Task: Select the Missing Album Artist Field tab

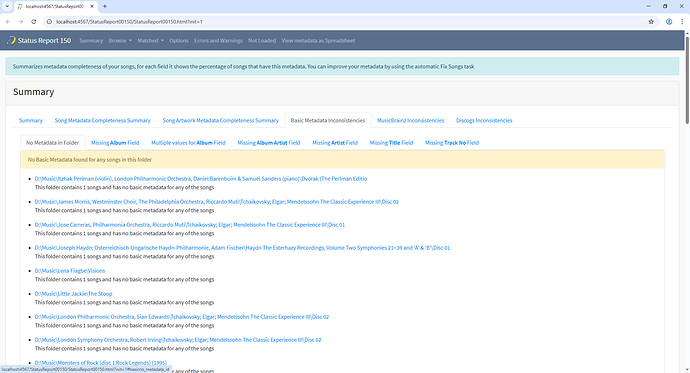Action: [x=269, y=143]
